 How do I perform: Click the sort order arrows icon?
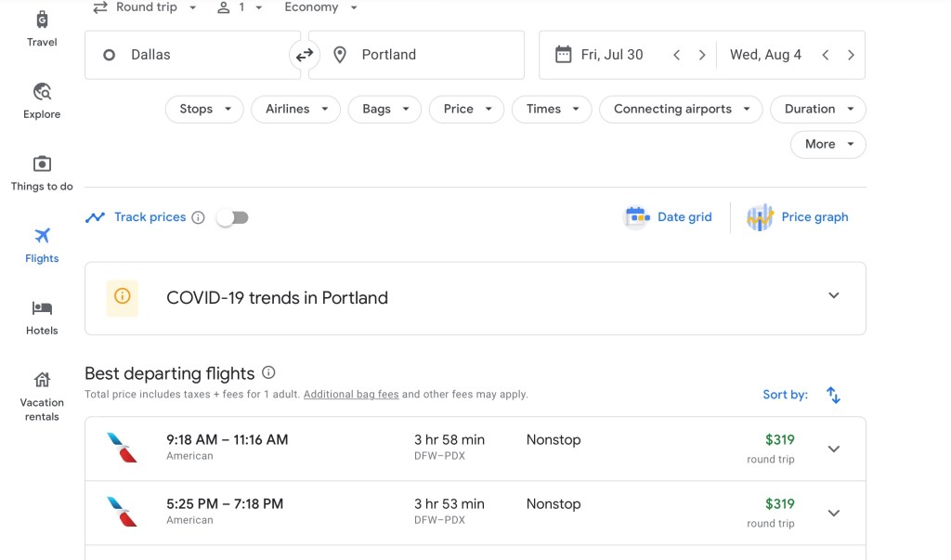pos(833,395)
